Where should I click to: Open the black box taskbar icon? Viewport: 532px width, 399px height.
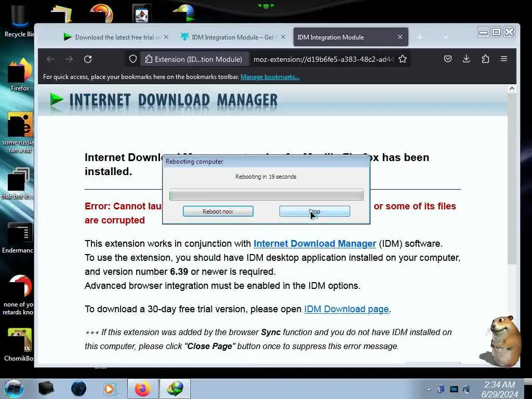46,389
